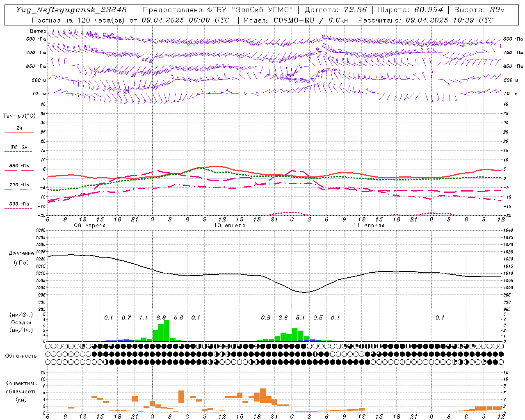Click the Конвективн. convective cloud label
This screenshot has width=525, height=420.
pos(21,383)
